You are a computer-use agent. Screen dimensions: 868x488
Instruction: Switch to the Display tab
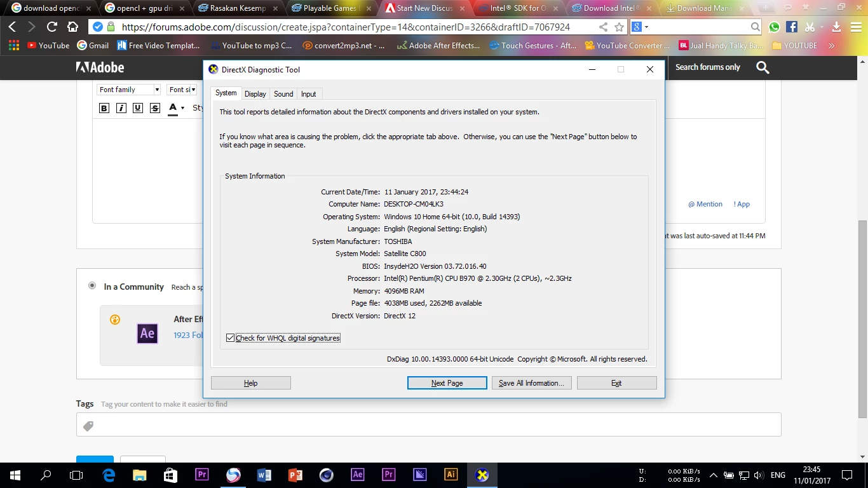tap(255, 94)
